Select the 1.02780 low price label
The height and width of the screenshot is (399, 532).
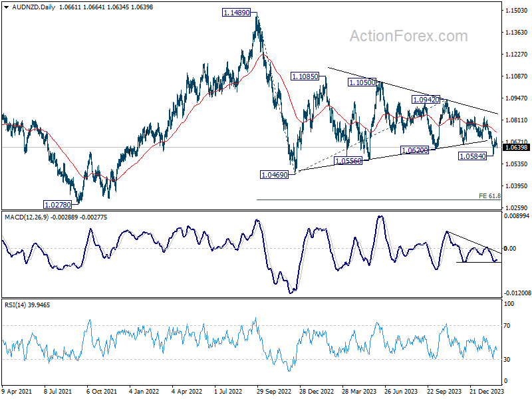pyautogui.click(x=58, y=205)
